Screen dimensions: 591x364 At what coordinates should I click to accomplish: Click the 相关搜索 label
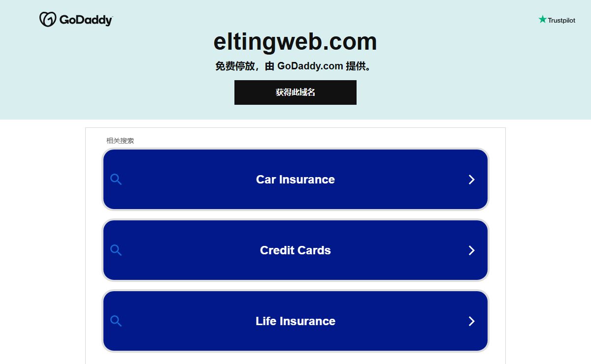(120, 141)
